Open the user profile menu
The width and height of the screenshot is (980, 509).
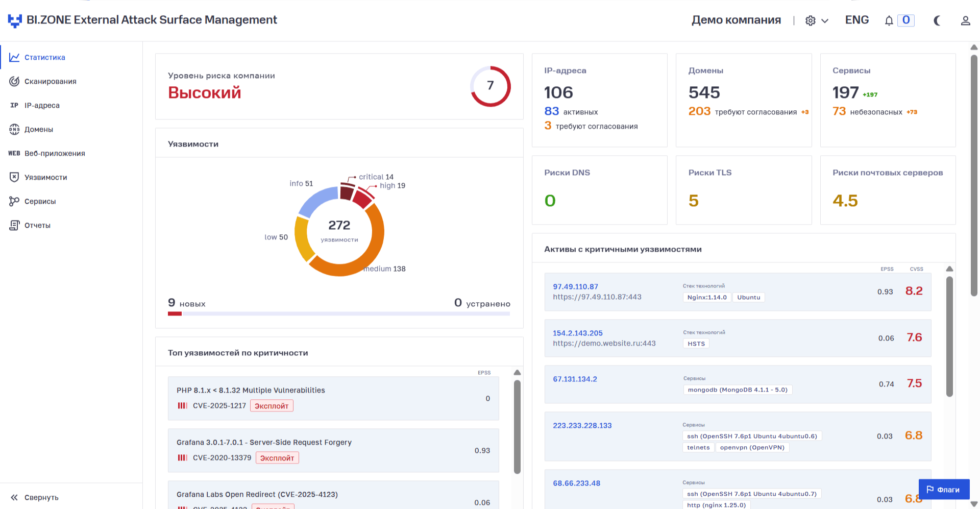[966, 20]
